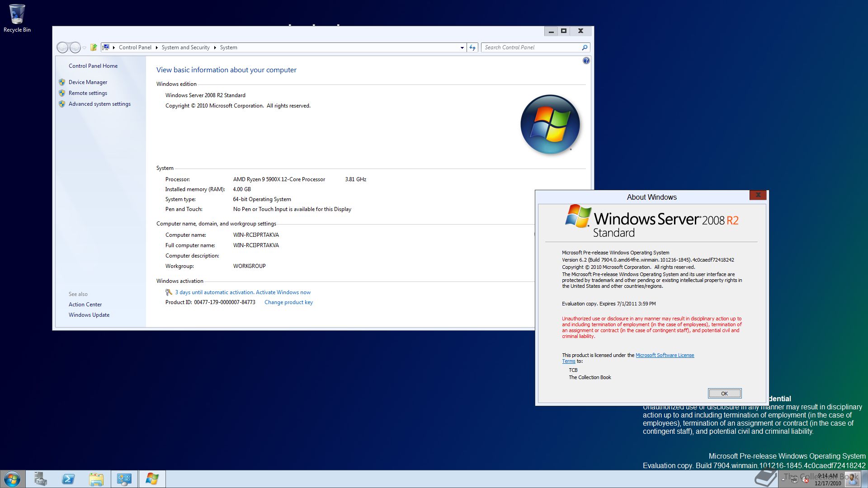Switch to System control panel taskbar button
The image size is (868, 488).
tap(124, 479)
